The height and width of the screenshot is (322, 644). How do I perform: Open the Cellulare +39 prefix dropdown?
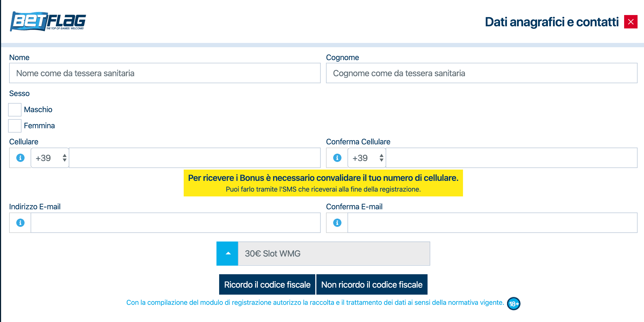coord(50,158)
